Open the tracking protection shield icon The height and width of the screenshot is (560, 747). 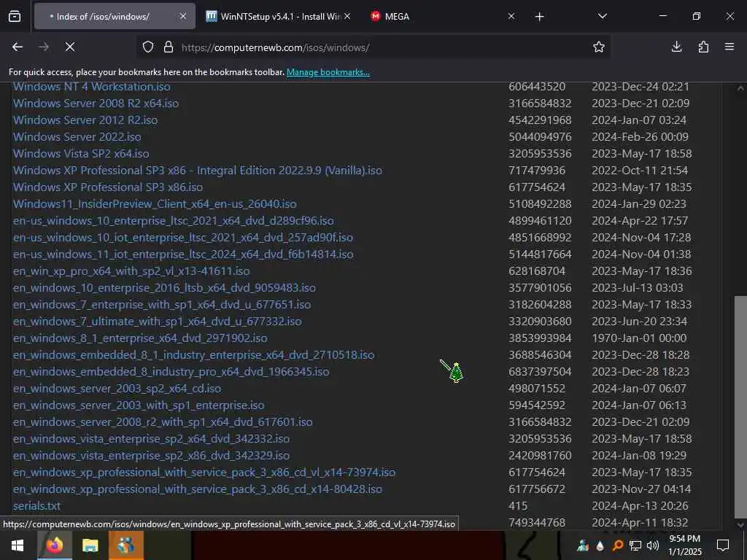click(148, 47)
